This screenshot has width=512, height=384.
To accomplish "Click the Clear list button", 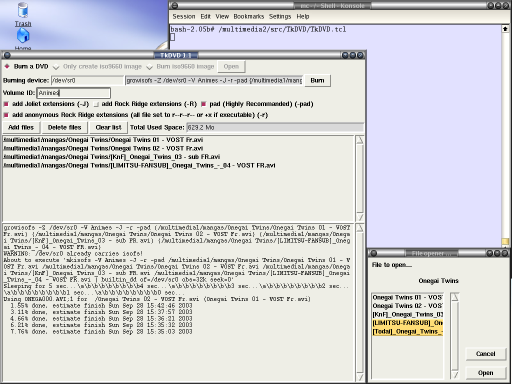I will point(108,127).
